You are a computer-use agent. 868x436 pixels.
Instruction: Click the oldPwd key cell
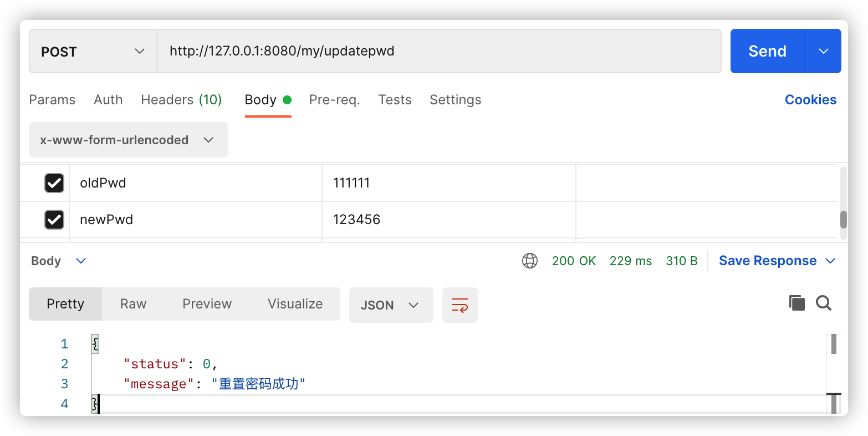click(x=196, y=182)
